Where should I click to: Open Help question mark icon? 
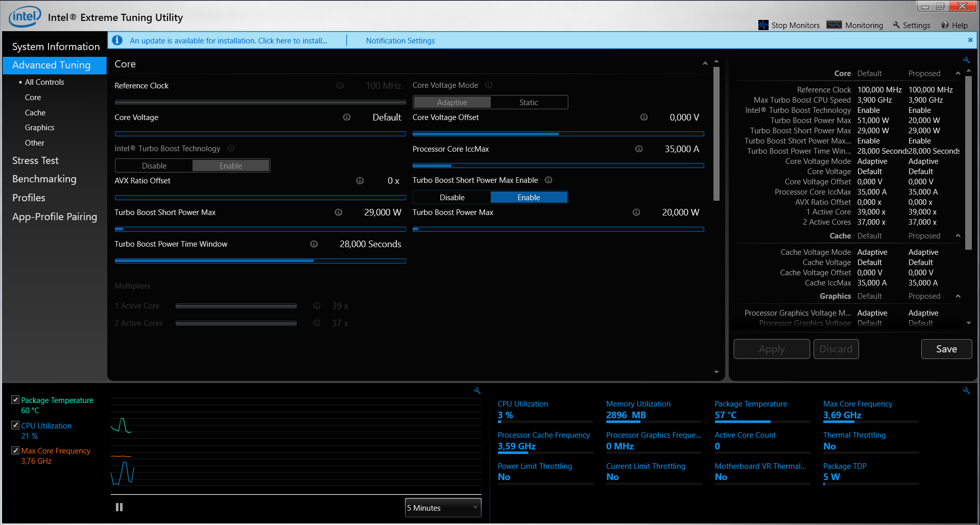tap(945, 25)
